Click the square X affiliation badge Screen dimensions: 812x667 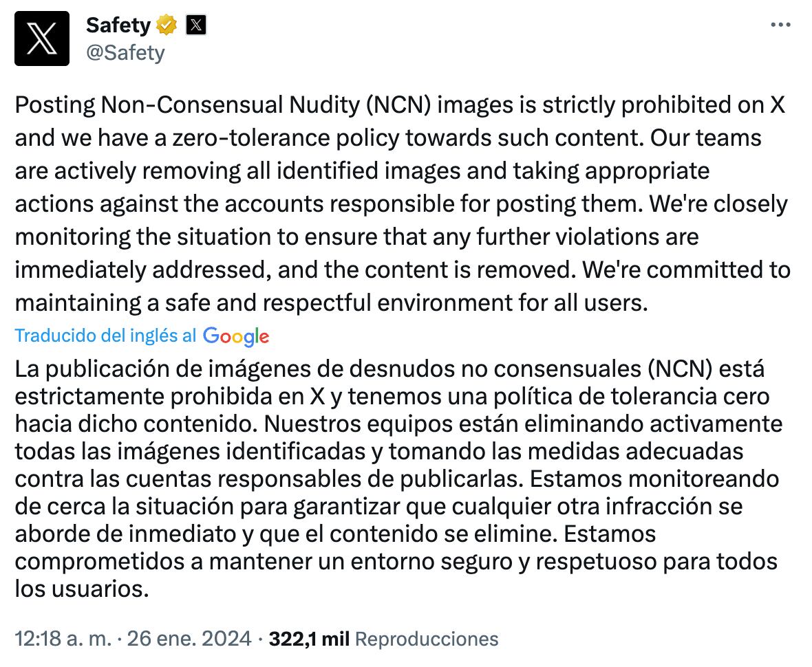195,25
